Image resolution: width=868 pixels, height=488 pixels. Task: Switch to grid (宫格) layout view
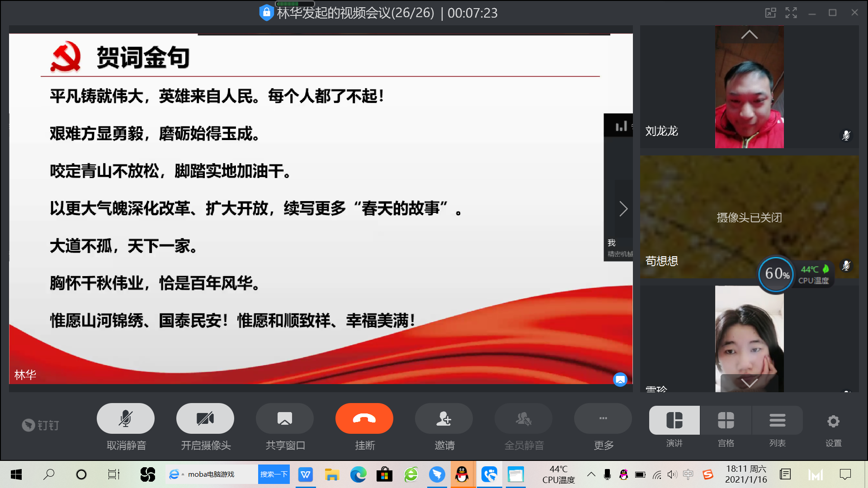[726, 421]
